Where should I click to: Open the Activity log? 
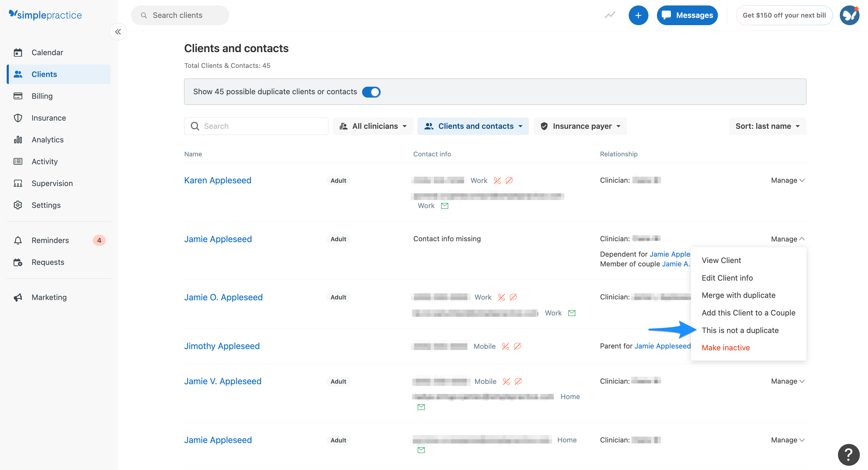[45, 161]
